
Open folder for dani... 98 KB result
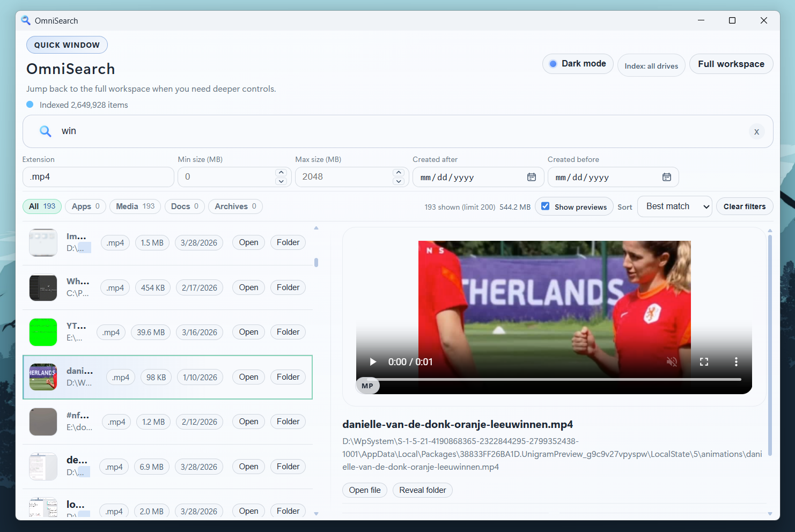[288, 377]
